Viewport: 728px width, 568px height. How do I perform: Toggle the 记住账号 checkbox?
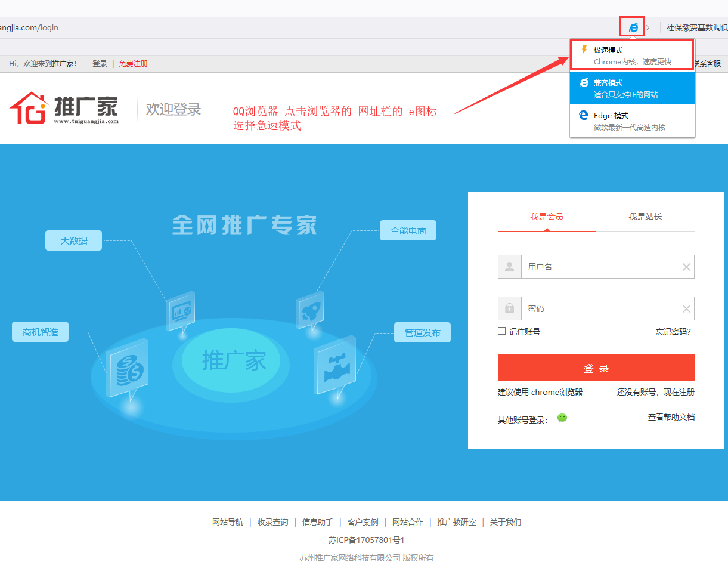coord(501,331)
